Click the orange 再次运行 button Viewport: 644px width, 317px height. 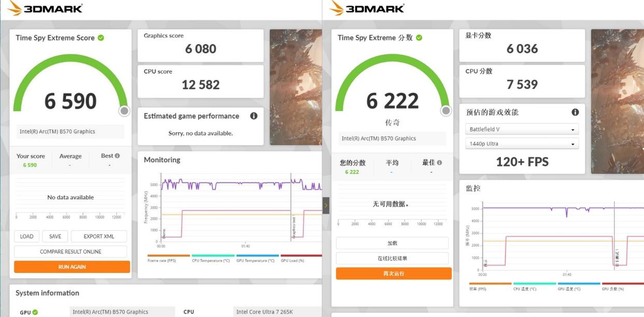click(x=394, y=273)
